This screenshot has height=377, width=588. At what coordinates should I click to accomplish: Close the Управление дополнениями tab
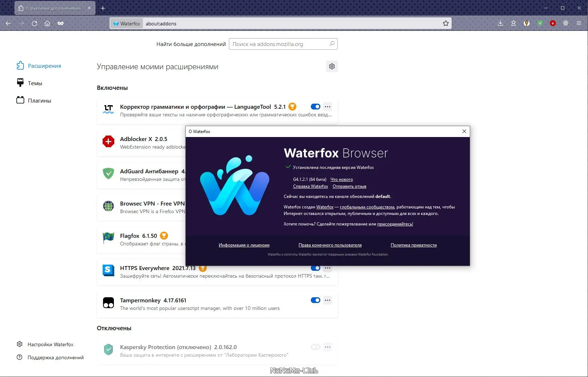[89, 8]
